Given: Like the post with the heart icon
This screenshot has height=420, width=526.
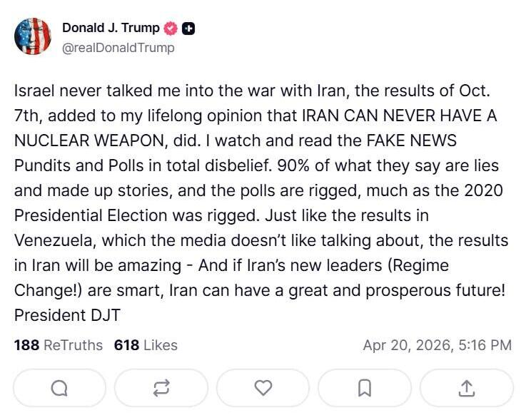Looking at the screenshot, I should point(263,388).
